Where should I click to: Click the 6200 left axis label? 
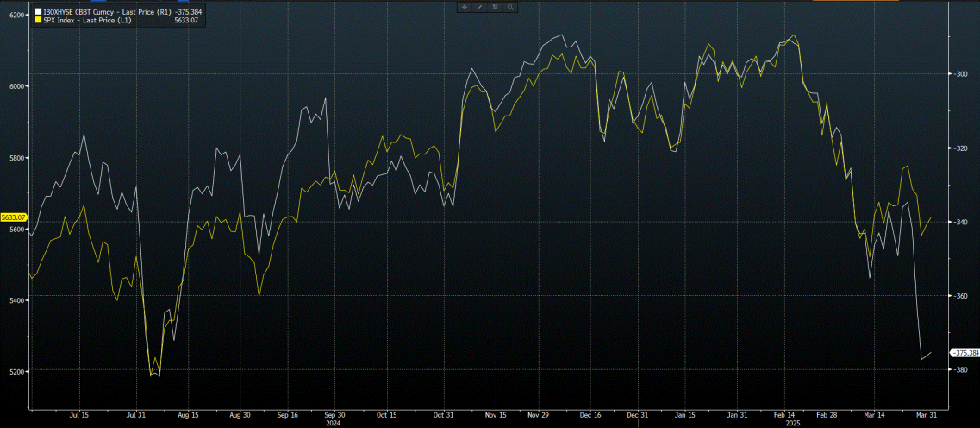pos(17,15)
